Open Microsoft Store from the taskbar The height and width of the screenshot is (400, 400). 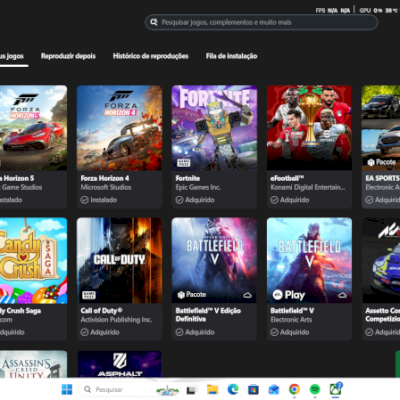[x=253, y=389]
